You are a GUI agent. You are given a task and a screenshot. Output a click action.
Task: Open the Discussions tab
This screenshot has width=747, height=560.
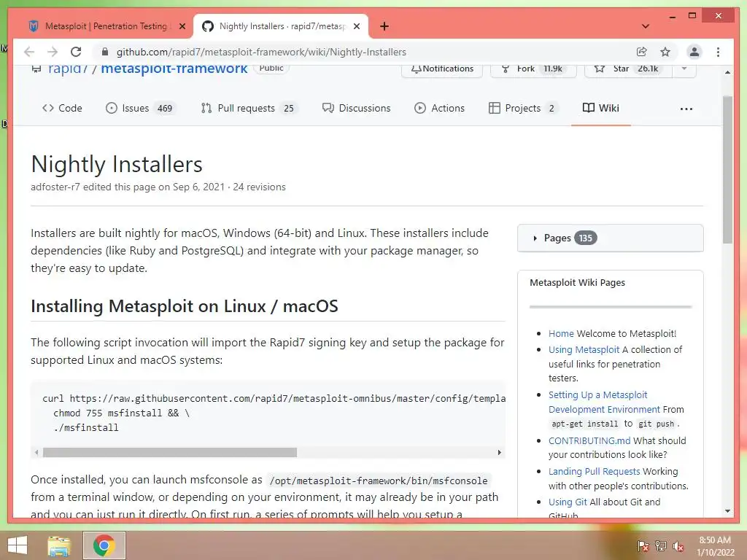356,108
